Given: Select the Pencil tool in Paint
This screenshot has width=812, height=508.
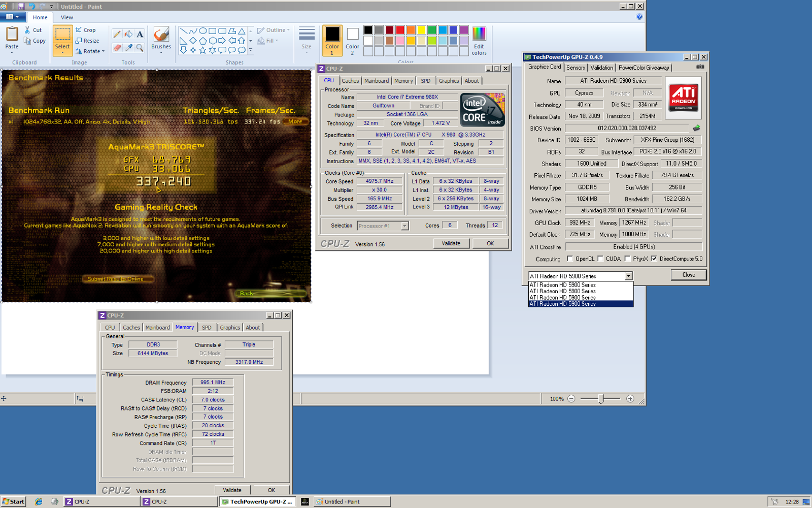Looking at the screenshot, I should (x=117, y=34).
